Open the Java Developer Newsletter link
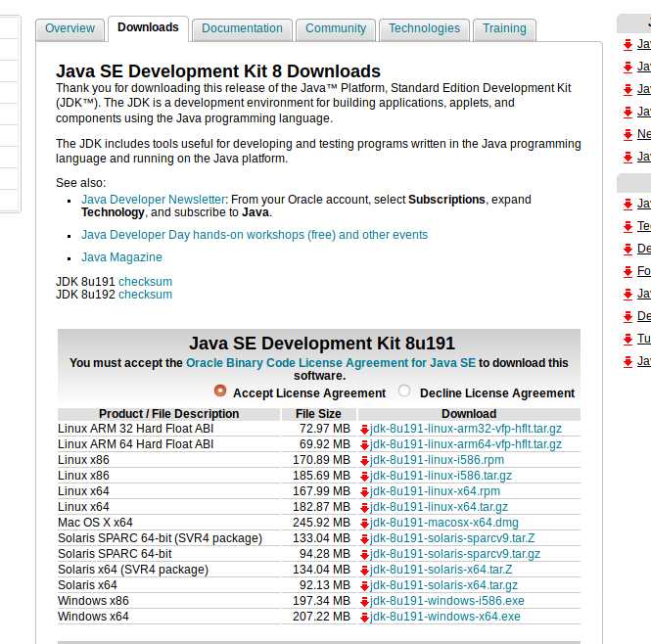This screenshot has width=651, height=644. (153, 200)
